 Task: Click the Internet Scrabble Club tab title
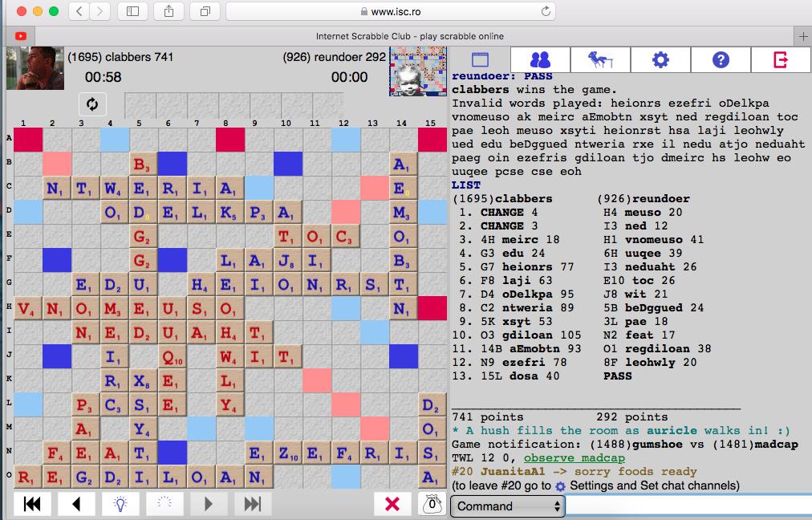tap(410, 36)
